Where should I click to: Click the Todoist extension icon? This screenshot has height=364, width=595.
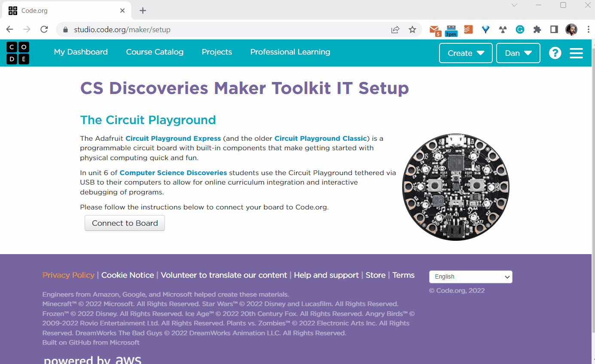[468, 30]
